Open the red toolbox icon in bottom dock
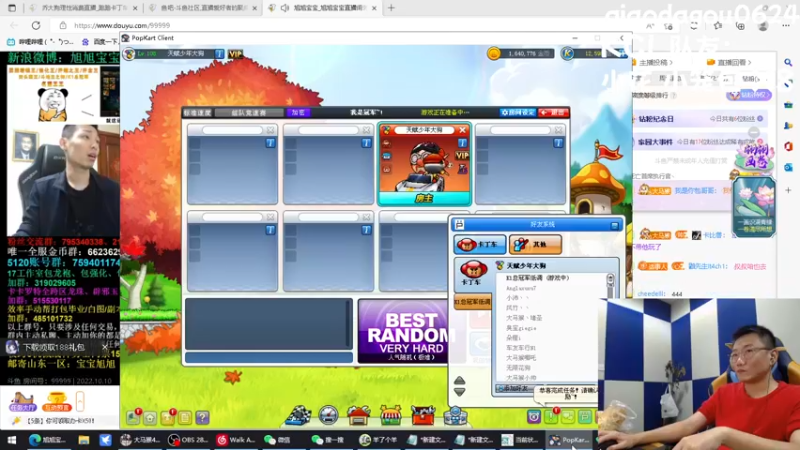The width and height of the screenshot is (800, 450). click(x=423, y=415)
